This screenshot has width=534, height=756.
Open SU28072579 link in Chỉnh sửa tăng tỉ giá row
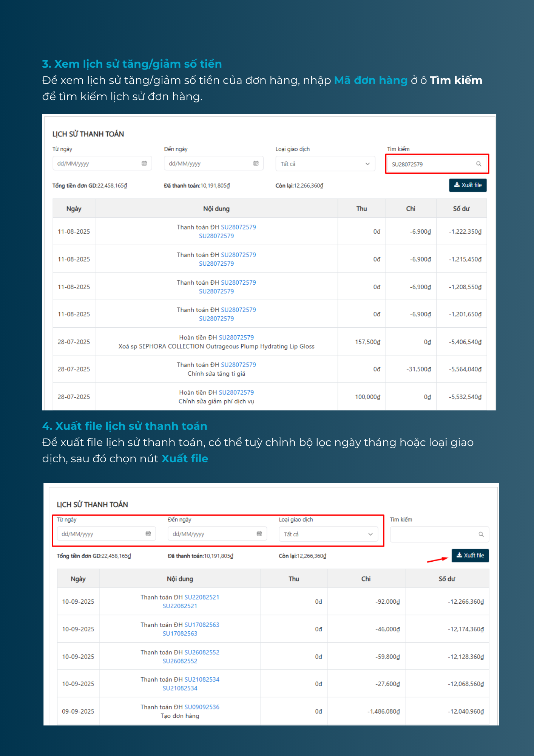coord(238,365)
